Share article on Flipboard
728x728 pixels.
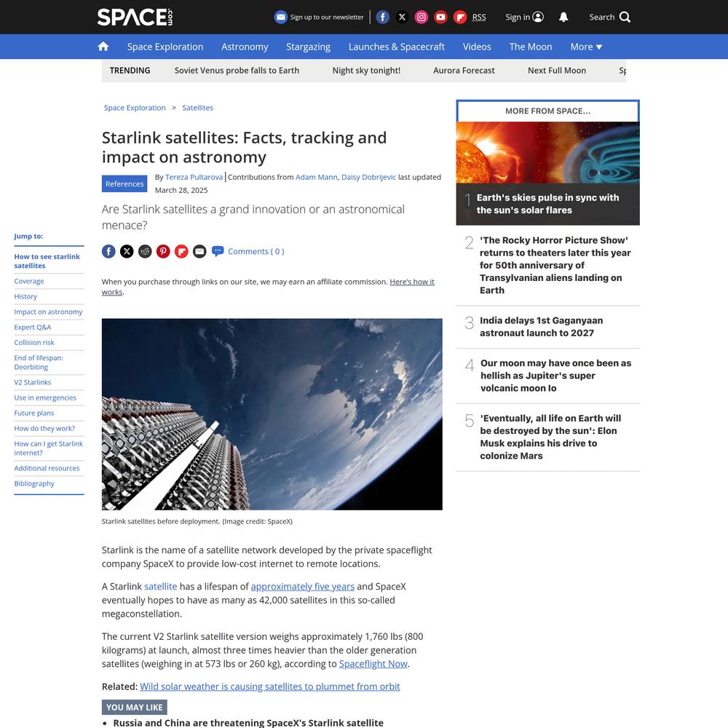(181, 251)
